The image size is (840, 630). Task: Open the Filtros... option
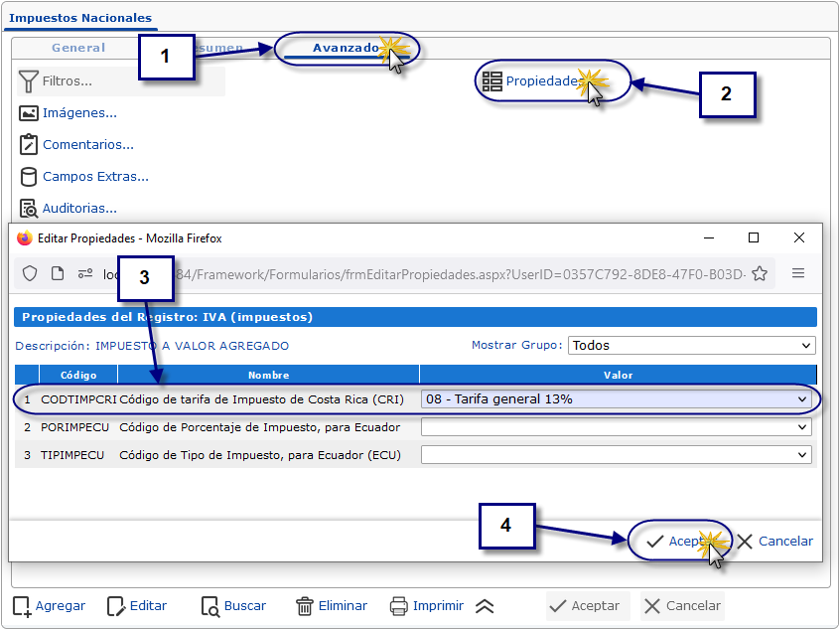click(67, 80)
